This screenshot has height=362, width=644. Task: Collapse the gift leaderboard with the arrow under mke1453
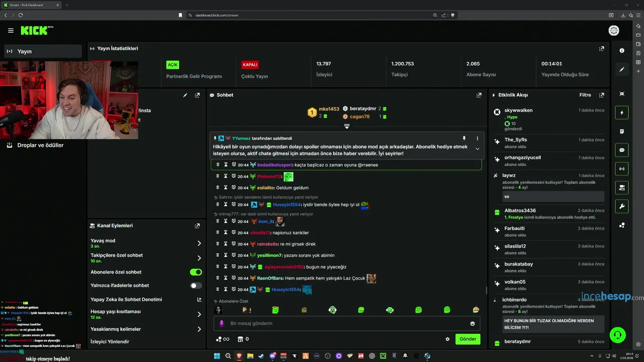tap(347, 126)
